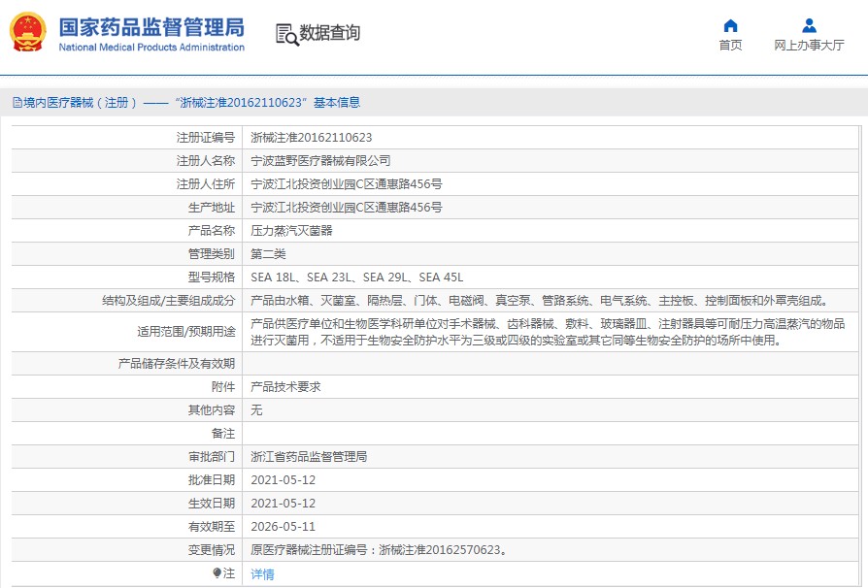Click National Medical Products Administration text
This screenshot has height=588, width=868.
[151, 48]
